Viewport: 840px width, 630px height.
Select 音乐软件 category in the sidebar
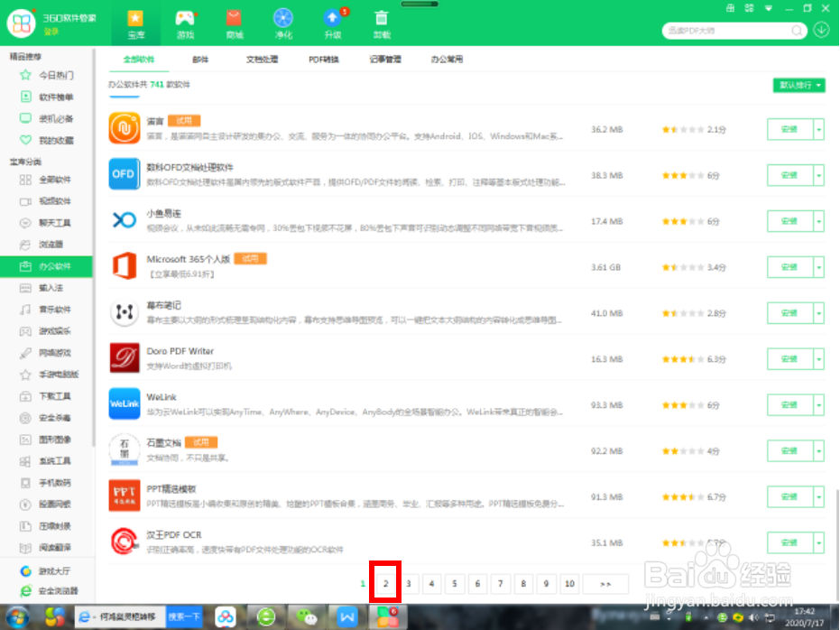point(45,310)
